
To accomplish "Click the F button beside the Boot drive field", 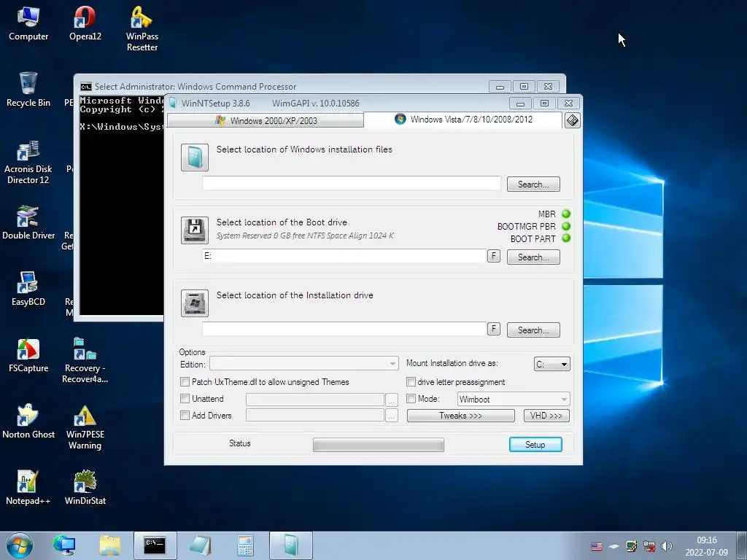I will click(494, 256).
